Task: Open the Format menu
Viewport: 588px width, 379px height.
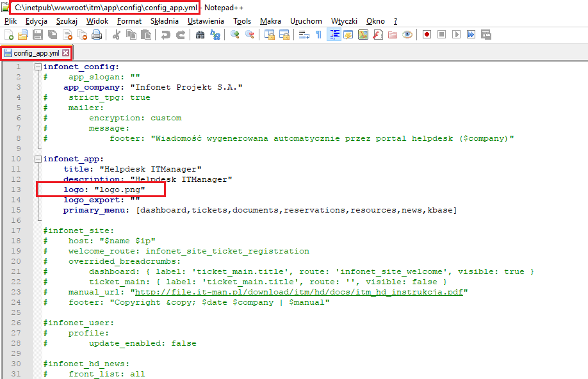Action: [x=129, y=21]
